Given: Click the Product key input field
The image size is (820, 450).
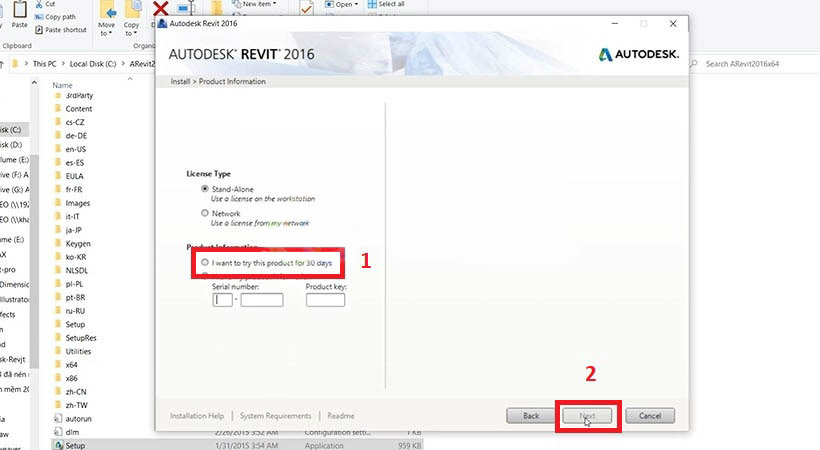Looking at the screenshot, I should point(325,300).
